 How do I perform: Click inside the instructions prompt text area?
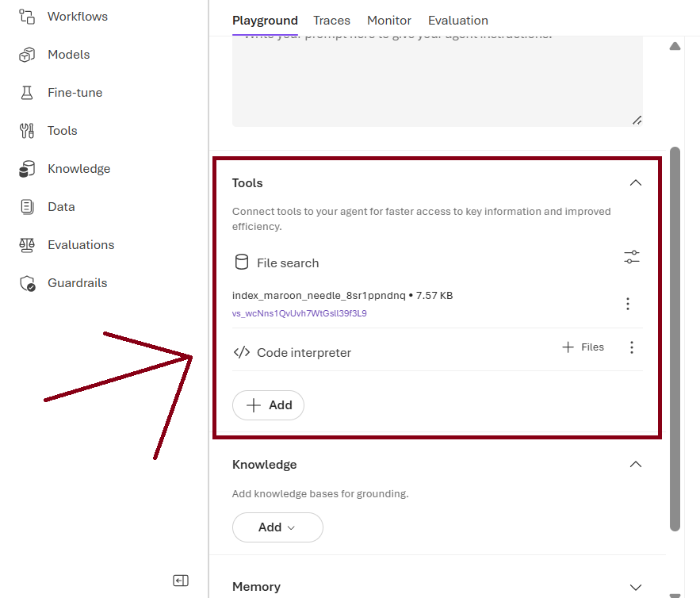coord(438,81)
